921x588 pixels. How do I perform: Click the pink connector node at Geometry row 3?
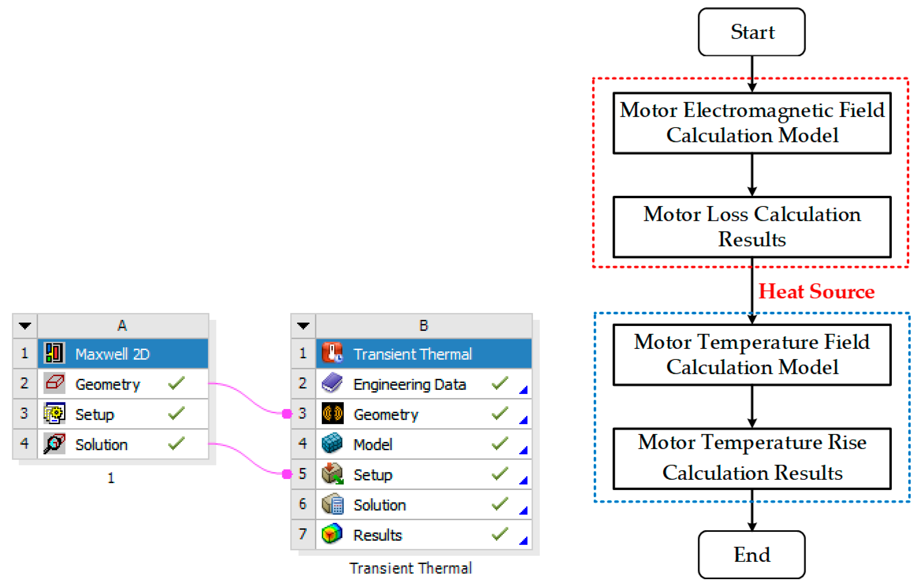tap(286, 414)
